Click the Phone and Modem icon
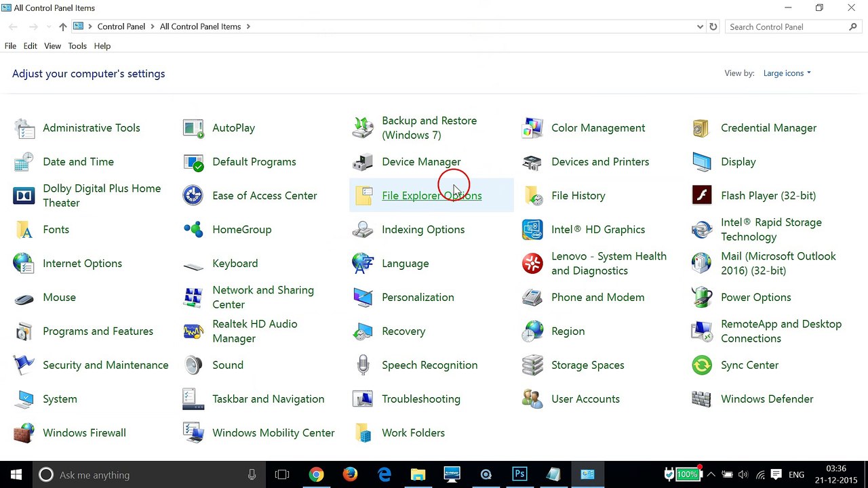 [x=532, y=298]
